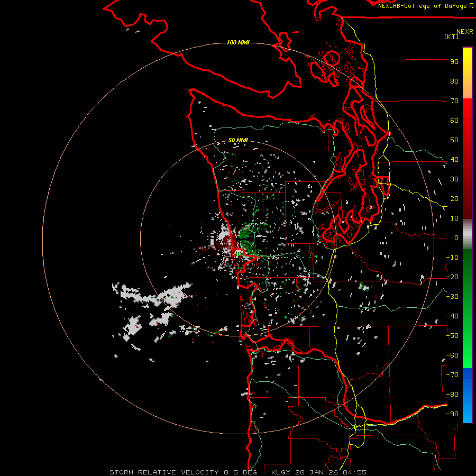Click the "20 JAN 26" date text
This screenshot has width=476, height=476.
coord(317,472)
